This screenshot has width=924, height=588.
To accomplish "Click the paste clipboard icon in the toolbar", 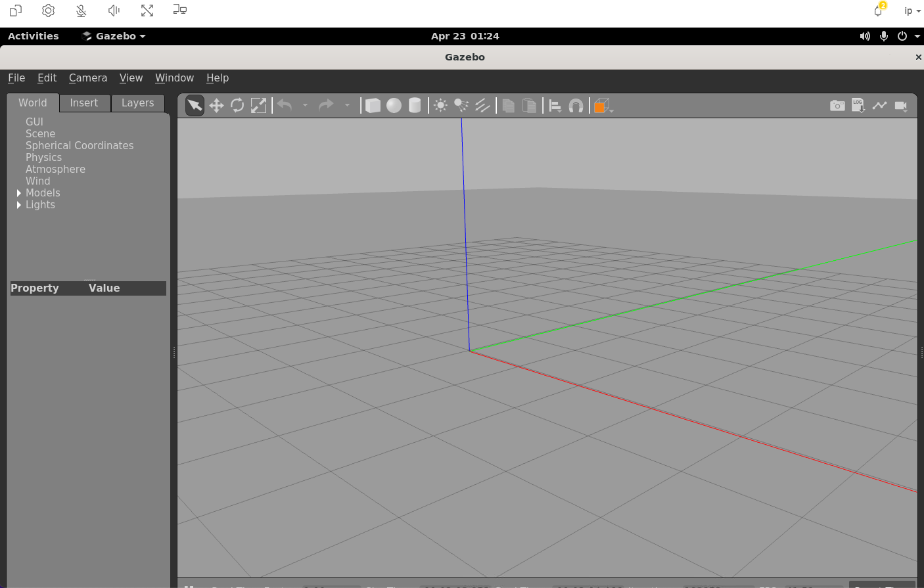I will pos(529,105).
